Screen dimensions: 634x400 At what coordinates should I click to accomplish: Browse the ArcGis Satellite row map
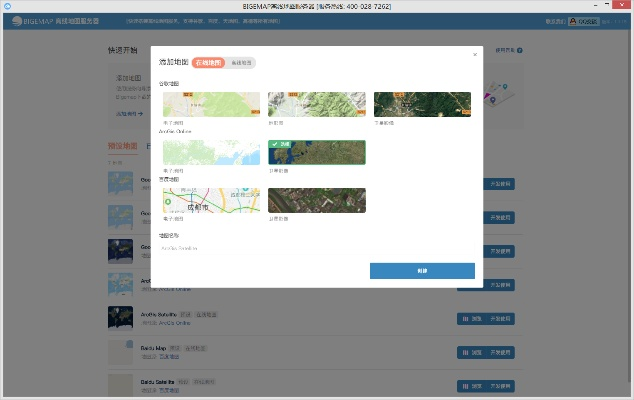point(471,319)
